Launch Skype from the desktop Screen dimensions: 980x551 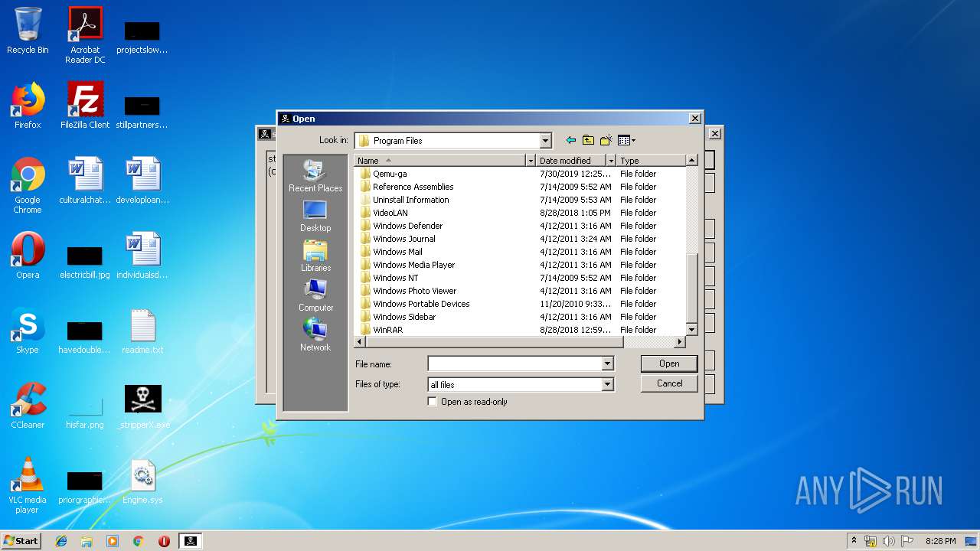[x=28, y=331]
